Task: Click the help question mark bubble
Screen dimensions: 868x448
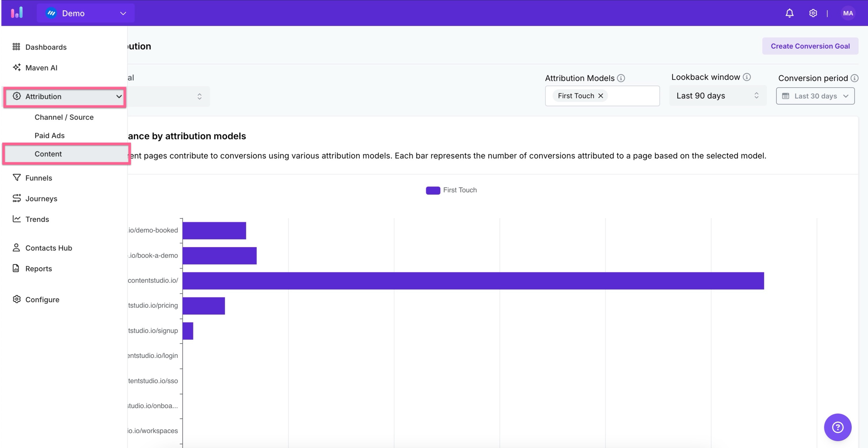Action: click(x=837, y=427)
